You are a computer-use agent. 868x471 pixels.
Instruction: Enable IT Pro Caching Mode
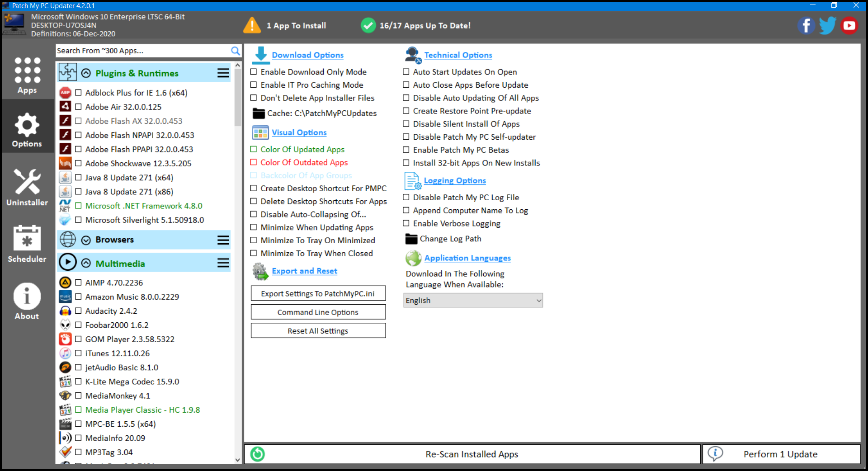(254, 85)
